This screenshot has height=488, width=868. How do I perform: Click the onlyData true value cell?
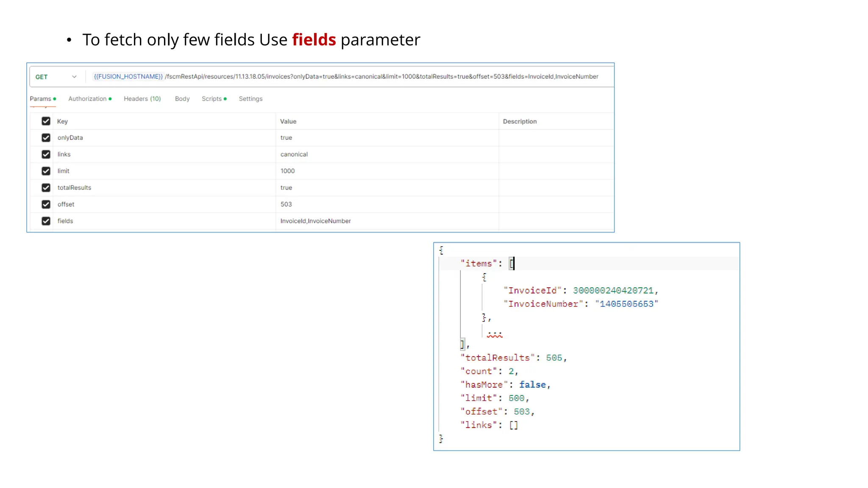tap(387, 138)
